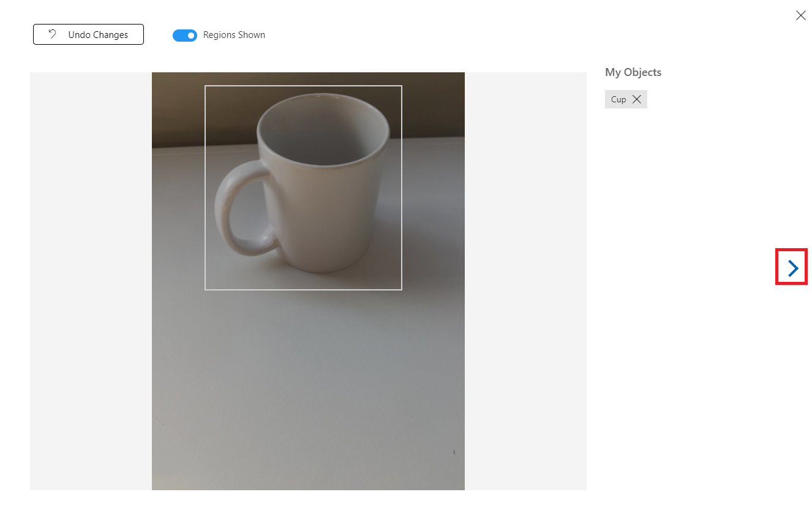
Task: Click the undo arrow icon beside Undo Changes
Action: 51,34
